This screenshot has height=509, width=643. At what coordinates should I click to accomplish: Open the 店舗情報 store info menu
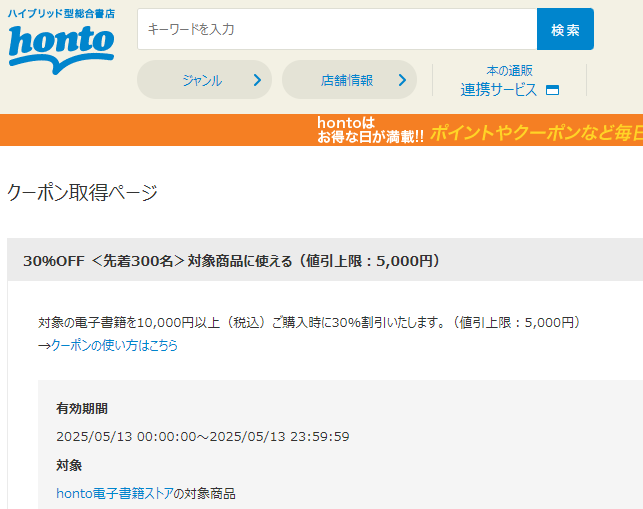point(349,80)
